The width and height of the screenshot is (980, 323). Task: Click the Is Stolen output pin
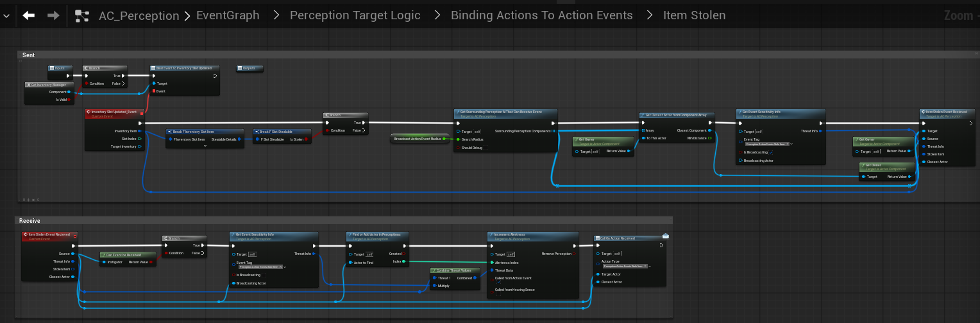pos(307,139)
